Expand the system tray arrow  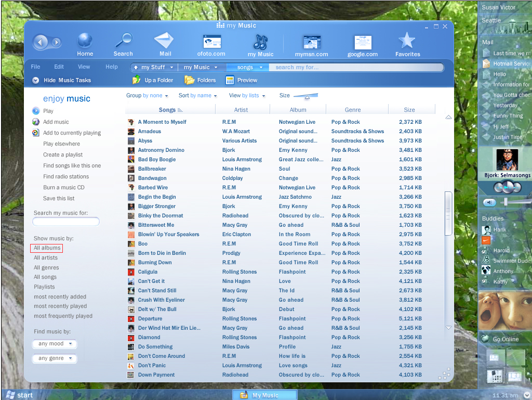click(527, 395)
